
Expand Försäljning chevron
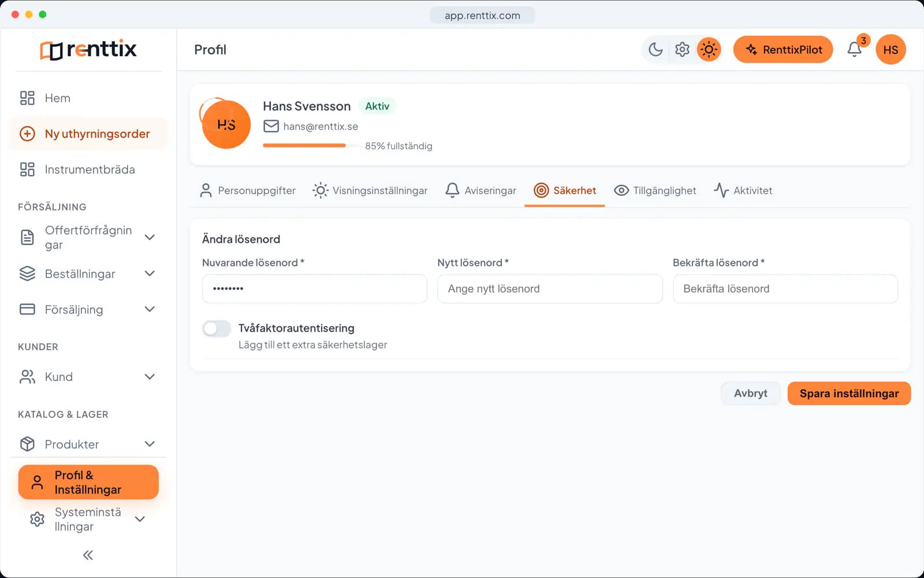point(150,309)
